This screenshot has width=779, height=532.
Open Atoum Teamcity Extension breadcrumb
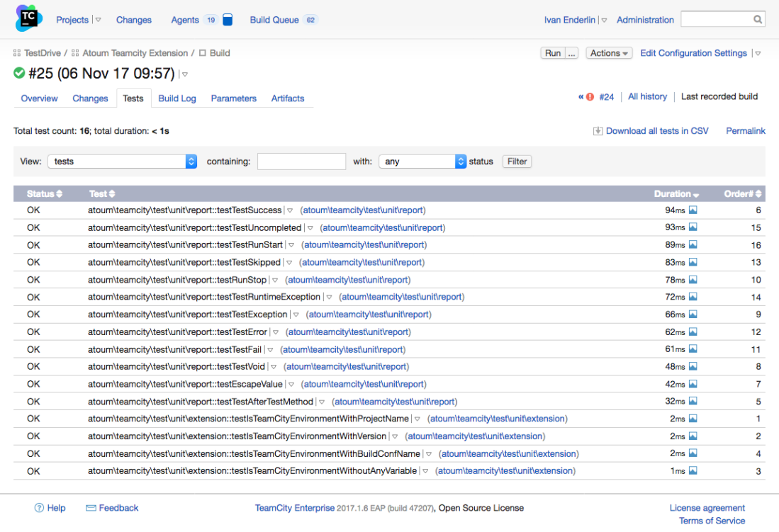[x=135, y=53]
